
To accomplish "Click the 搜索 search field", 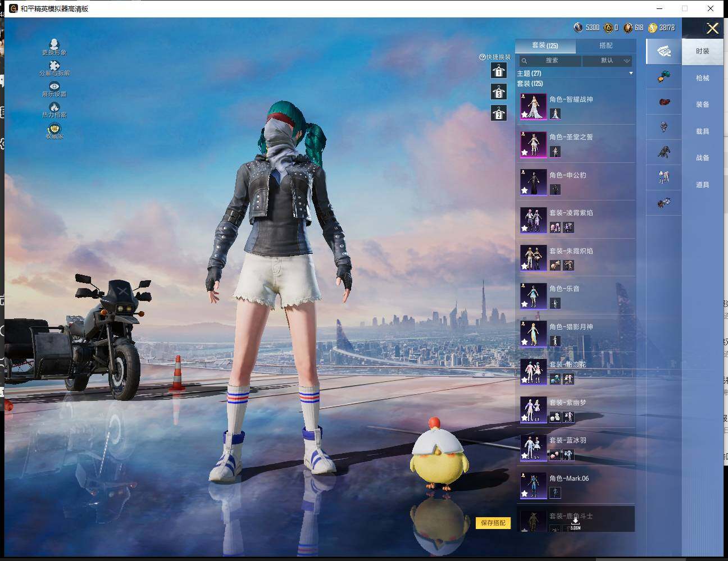I will click(x=549, y=60).
